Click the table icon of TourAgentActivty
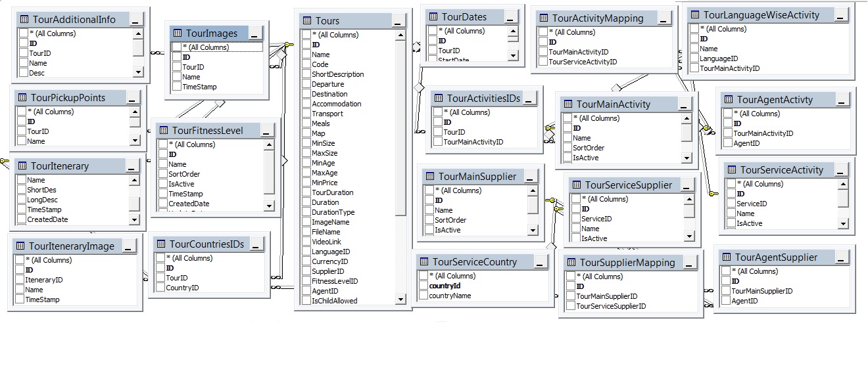The image size is (868, 377). coord(729,100)
